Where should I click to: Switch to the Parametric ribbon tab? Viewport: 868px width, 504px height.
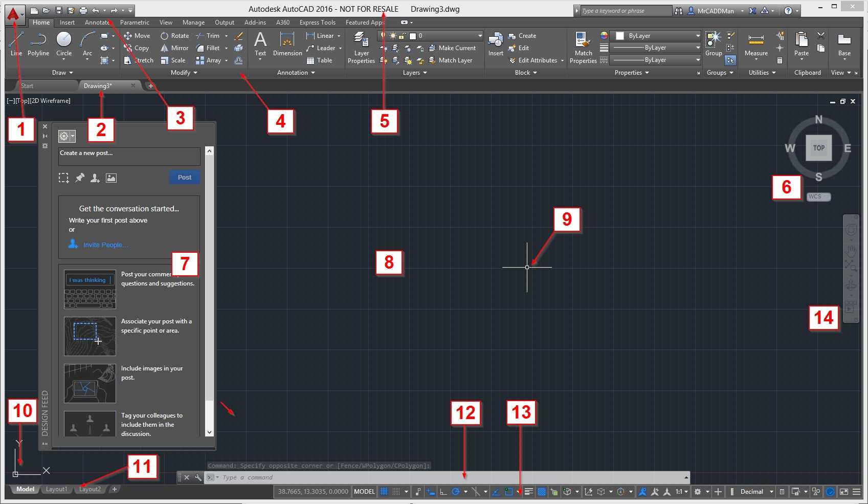(134, 22)
